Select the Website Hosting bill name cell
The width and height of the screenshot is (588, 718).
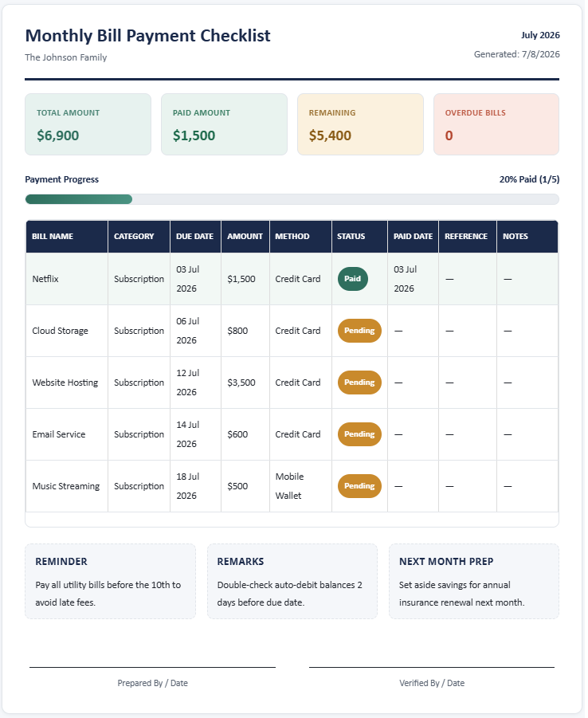pyautogui.click(x=67, y=383)
